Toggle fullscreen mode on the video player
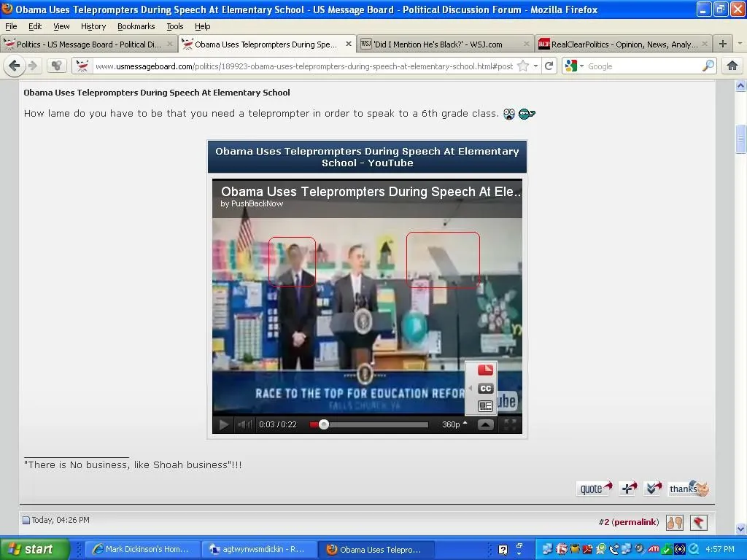The height and width of the screenshot is (560, 747). (x=511, y=424)
